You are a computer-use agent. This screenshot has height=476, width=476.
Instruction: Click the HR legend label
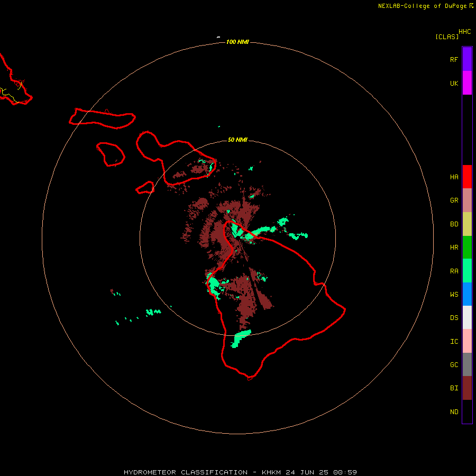tap(454, 248)
